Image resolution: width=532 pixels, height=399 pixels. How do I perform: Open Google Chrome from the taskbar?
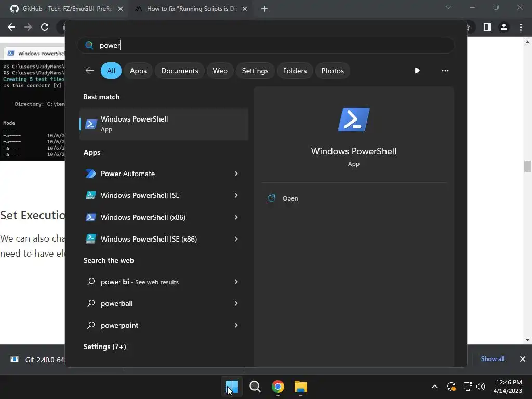click(x=278, y=387)
